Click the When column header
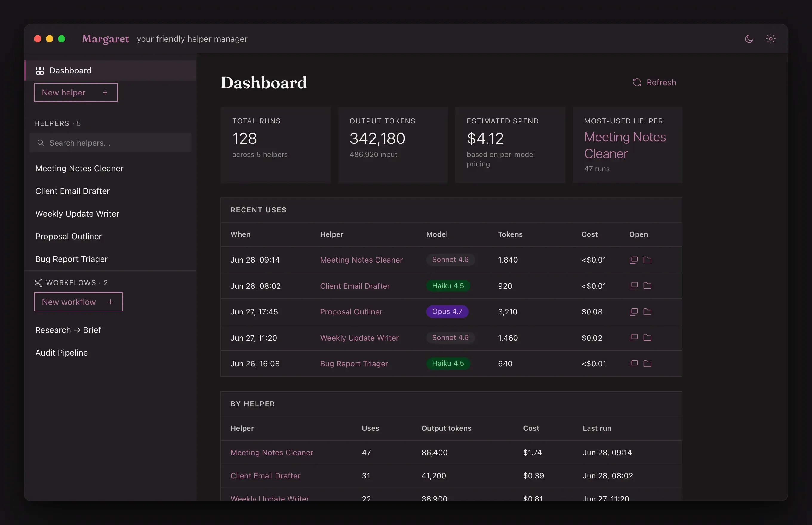This screenshot has height=525, width=812. 241,234
